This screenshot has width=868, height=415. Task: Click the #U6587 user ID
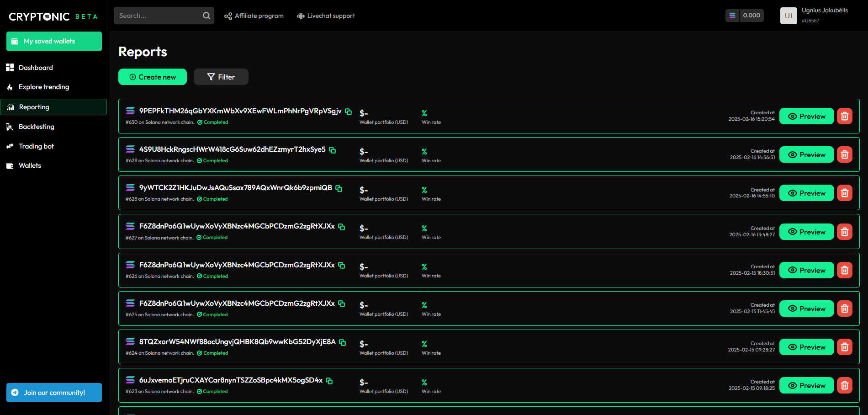click(810, 21)
